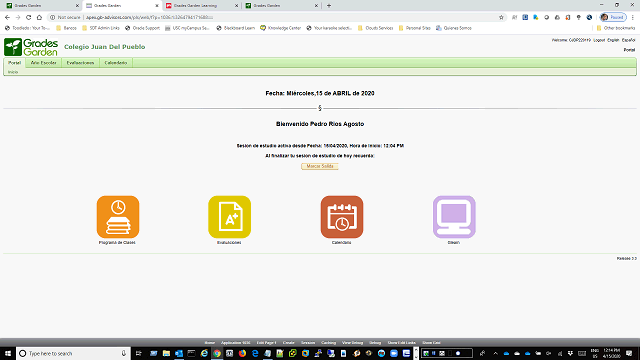
Task: Switch to Chrome in the taskbar
Action: [x=217, y=353]
